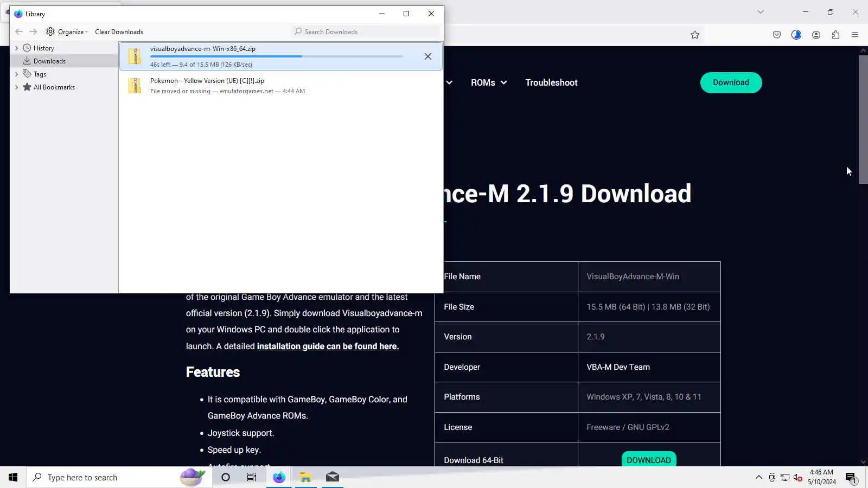The width and height of the screenshot is (868, 488).
Task: Expand the History tree node
Action: [17, 48]
